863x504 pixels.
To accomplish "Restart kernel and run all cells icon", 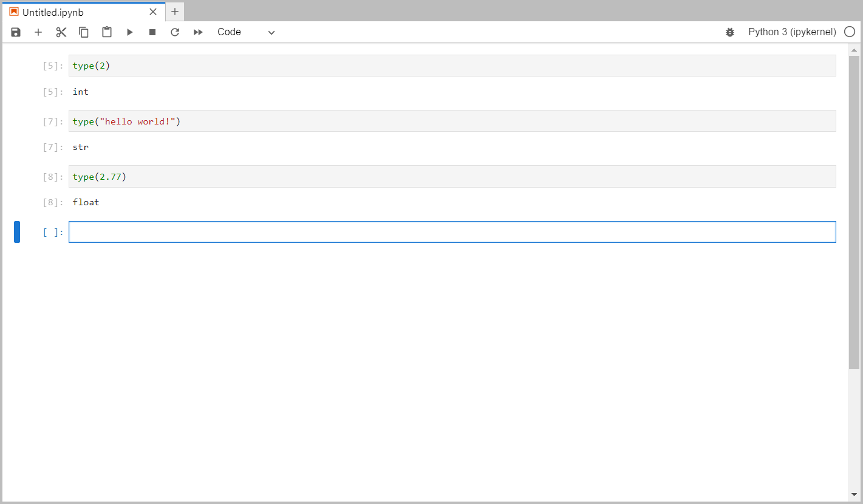I will click(198, 32).
